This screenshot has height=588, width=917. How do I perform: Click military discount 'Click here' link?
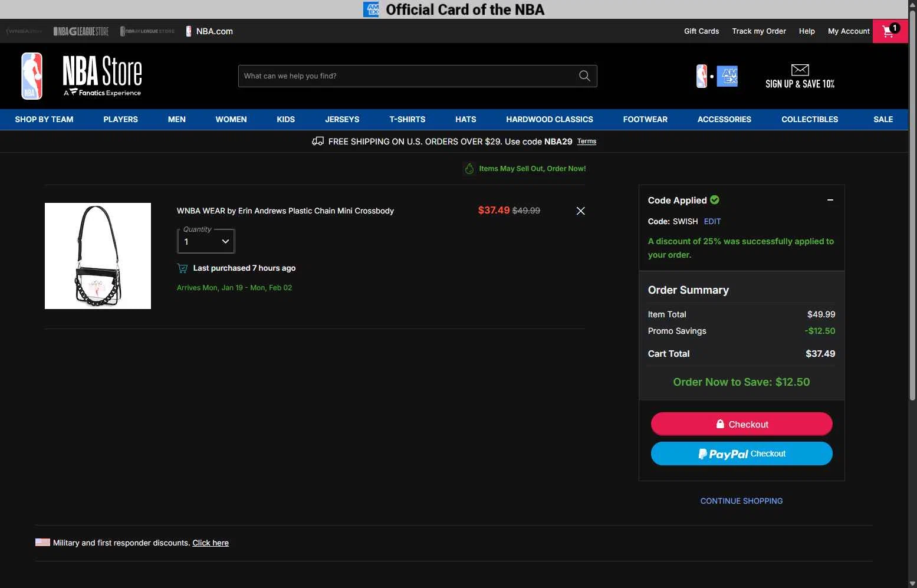point(211,543)
